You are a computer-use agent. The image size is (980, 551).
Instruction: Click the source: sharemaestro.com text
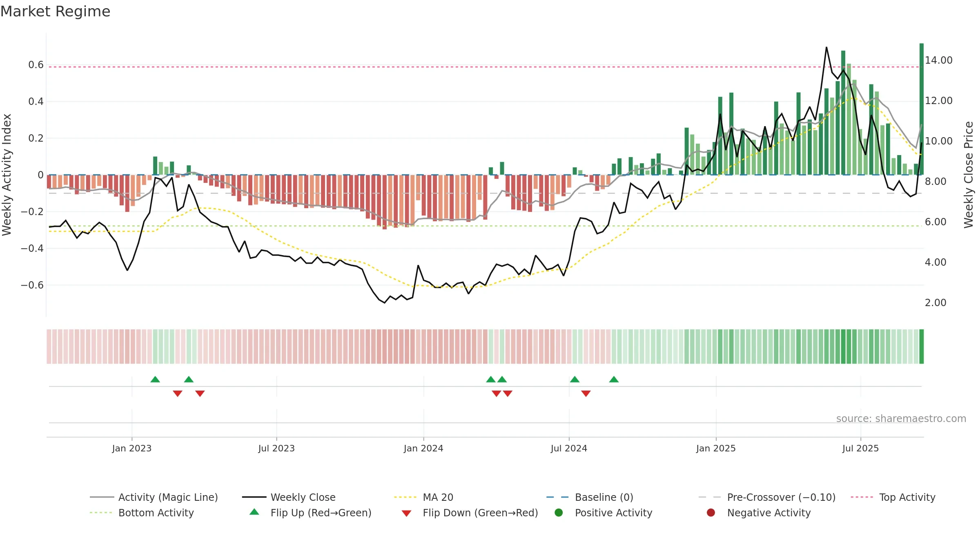click(x=901, y=419)
